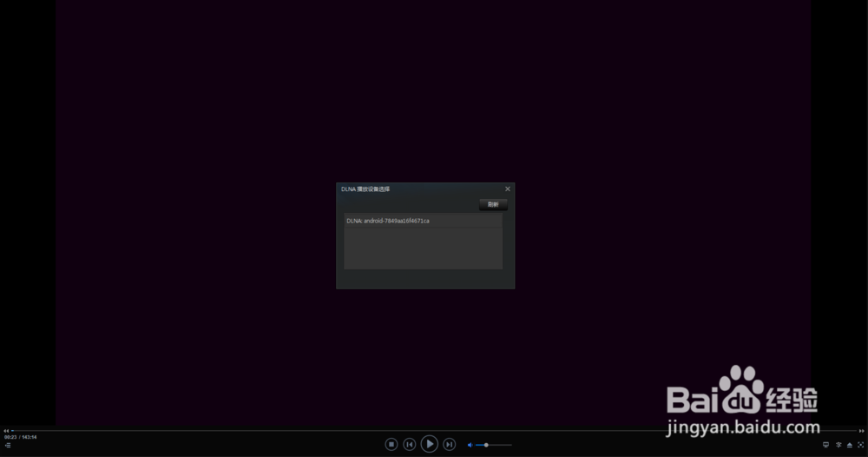Click the 刷新 refresh button
Image resolution: width=868 pixels, height=457 pixels.
coord(493,204)
